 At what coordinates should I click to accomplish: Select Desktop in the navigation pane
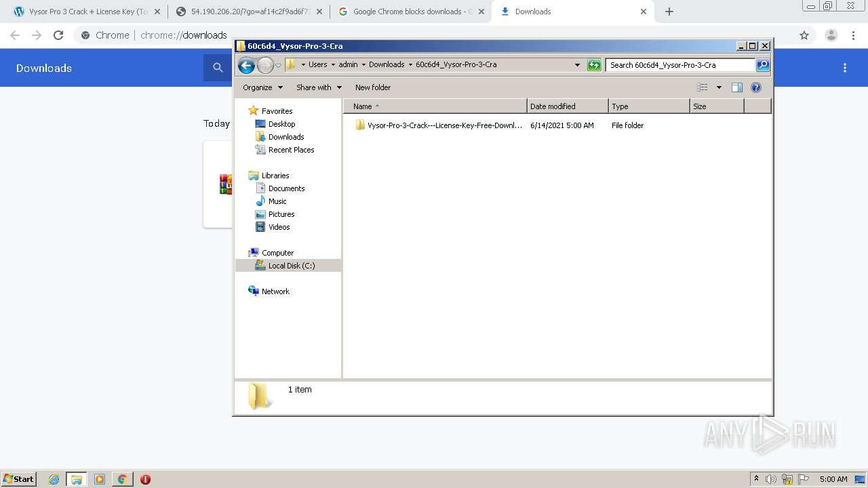pyautogui.click(x=275, y=124)
